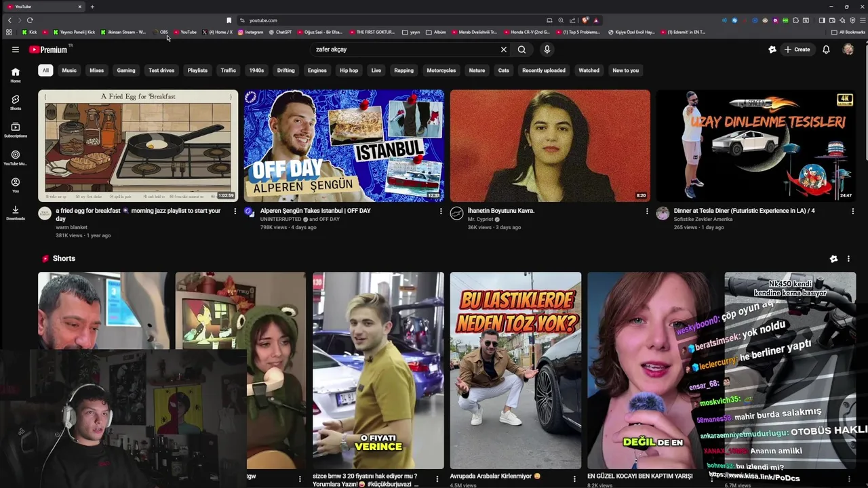
Task: Open the Kick bookmark
Action: click(29, 32)
